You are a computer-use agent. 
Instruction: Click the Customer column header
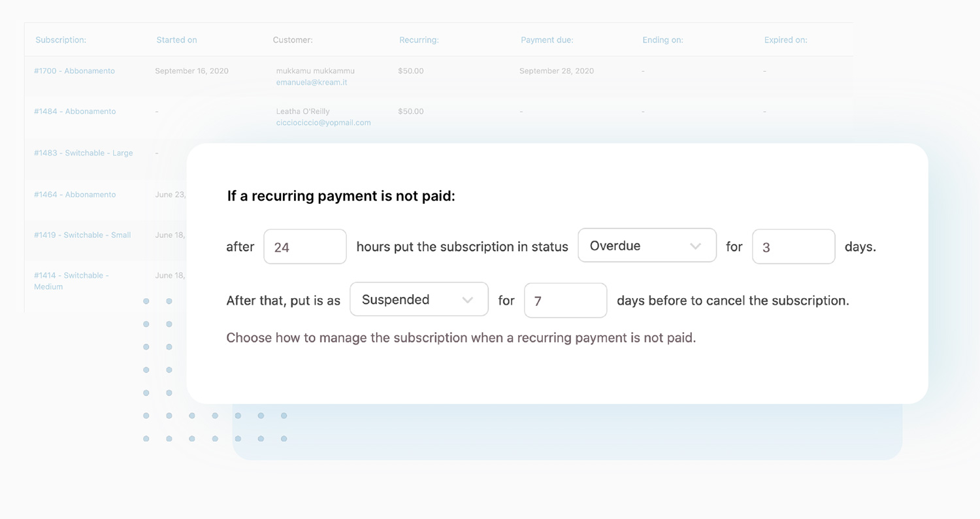[x=293, y=39]
